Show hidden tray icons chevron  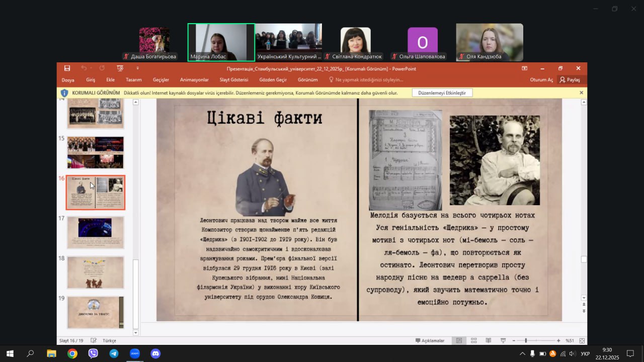click(522, 353)
